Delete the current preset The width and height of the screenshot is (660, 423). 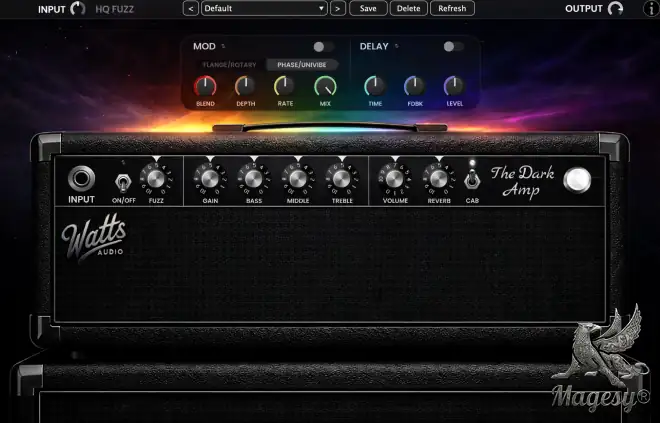click(408, 8)
